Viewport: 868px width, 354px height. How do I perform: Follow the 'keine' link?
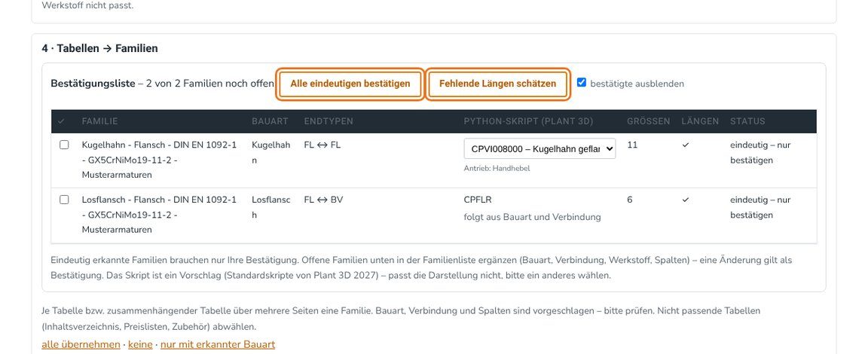tap(140, 344)
